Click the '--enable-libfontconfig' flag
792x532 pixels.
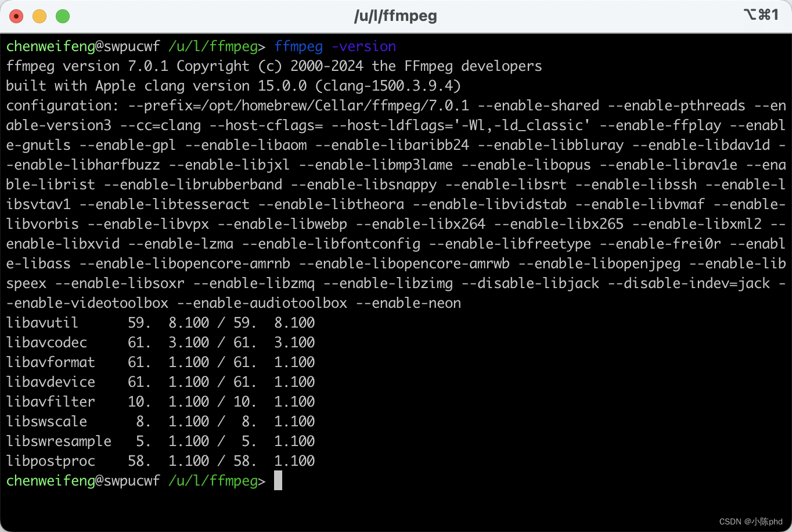[331, 244]
